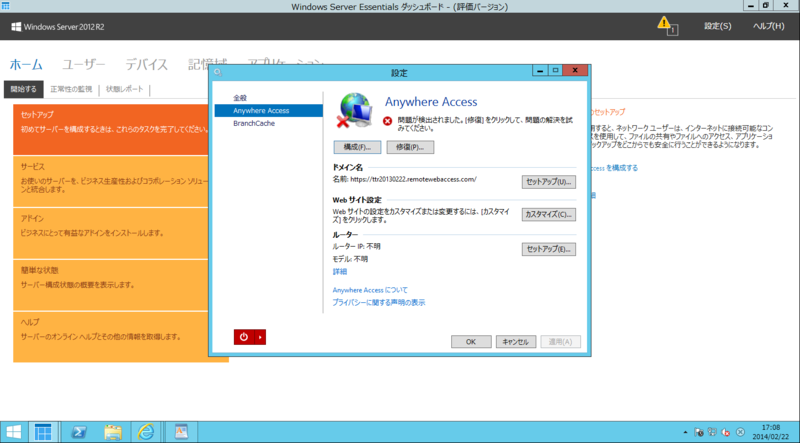
Task: Open the privacy statement プライバシー link
Action: pos(379,303)
